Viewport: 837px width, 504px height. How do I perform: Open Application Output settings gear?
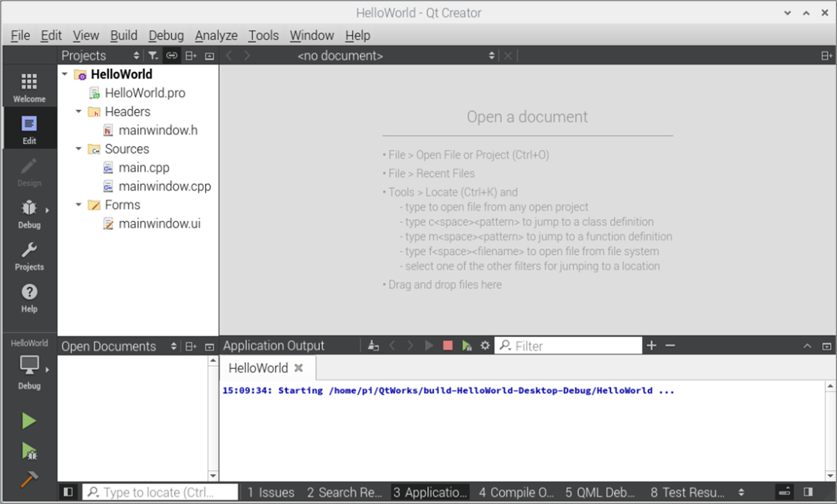485,346
